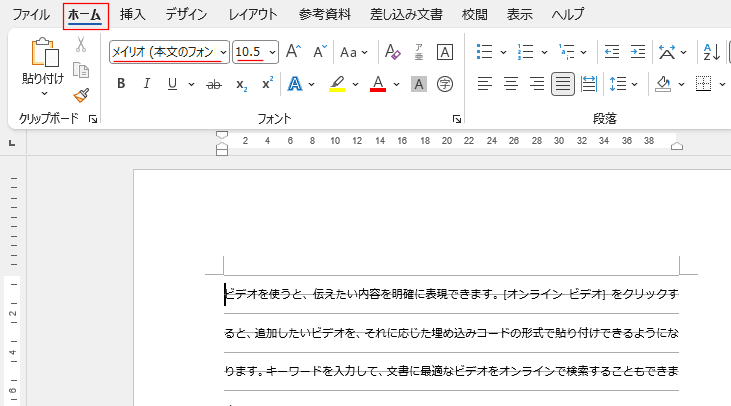Switch to the 挿入 tab

[x=132, y=14]
